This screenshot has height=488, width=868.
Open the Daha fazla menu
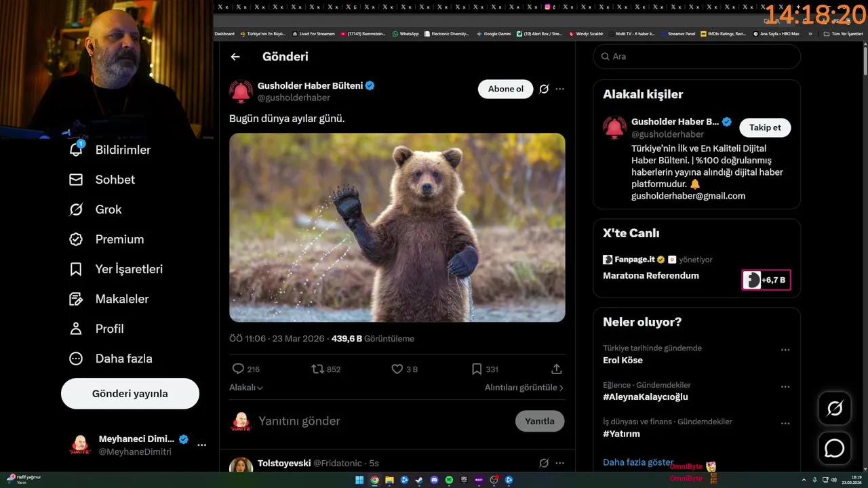coord(111,359)
